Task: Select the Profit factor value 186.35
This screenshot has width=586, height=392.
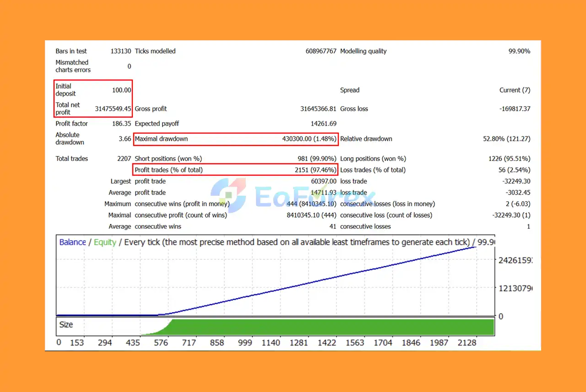Action: (122, 124)
